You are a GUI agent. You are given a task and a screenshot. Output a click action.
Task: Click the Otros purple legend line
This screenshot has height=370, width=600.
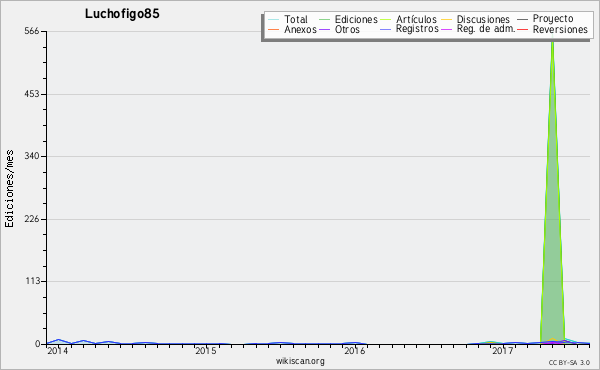coord(324,29)
